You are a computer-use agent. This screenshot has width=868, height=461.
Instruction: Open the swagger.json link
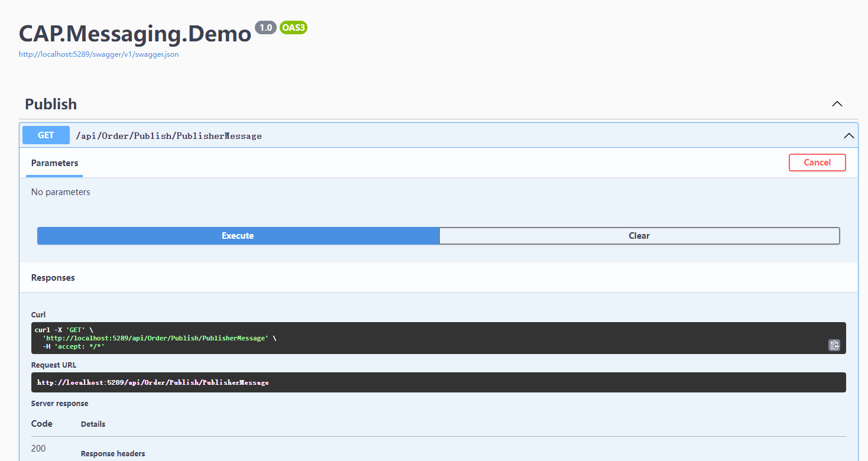coord(99,54)
